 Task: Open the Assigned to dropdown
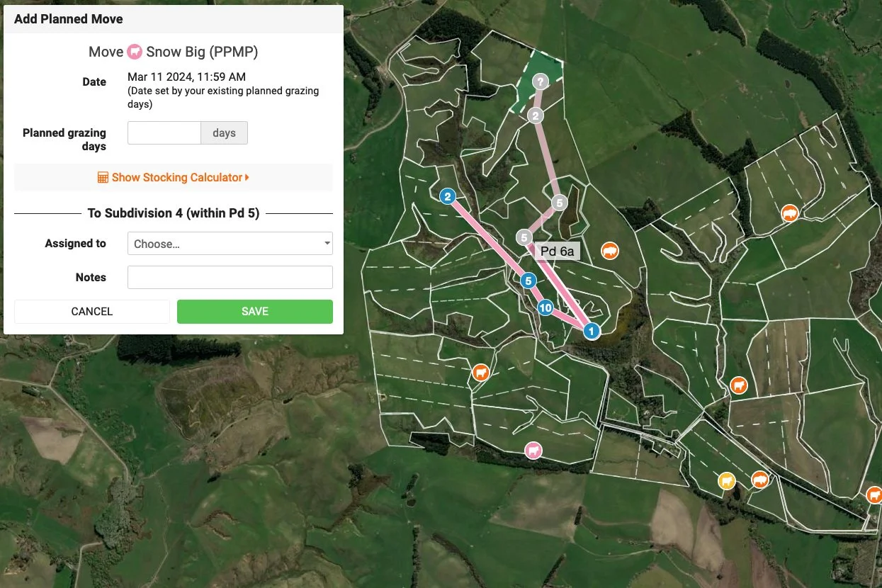230,244
